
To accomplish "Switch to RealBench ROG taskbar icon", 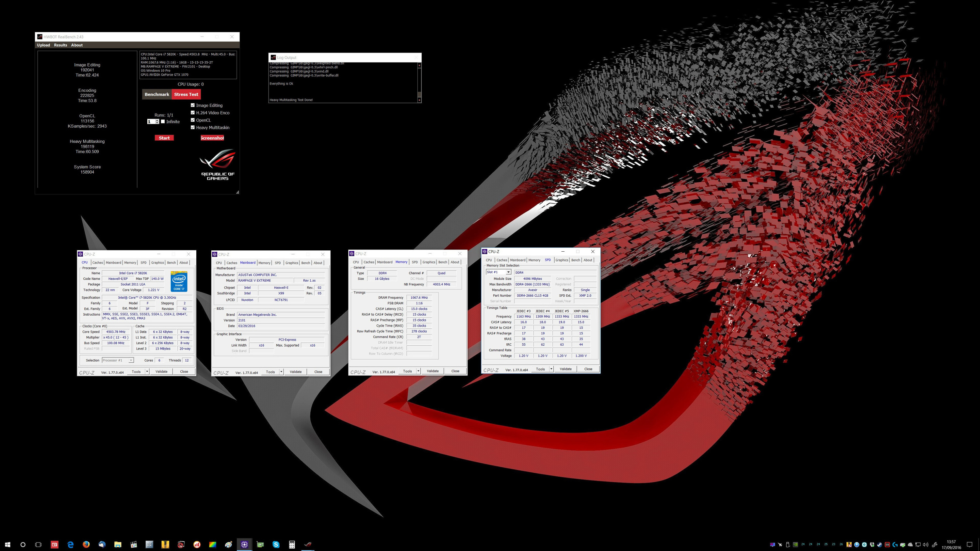I will (x=308, y=544).
